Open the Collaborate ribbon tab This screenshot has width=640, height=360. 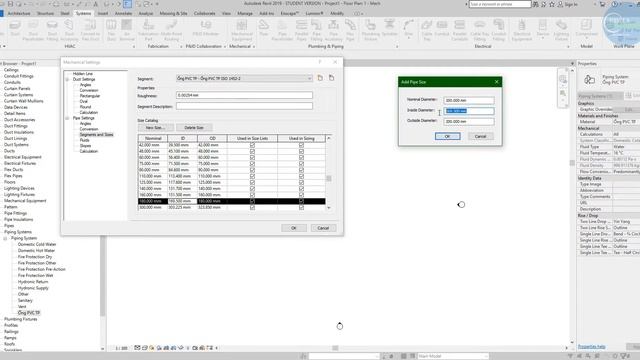204,13
